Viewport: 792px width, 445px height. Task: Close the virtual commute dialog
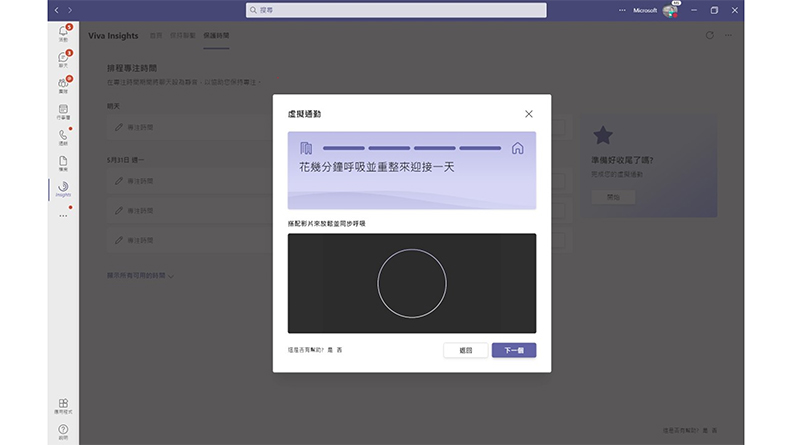[x=528, y=114]
